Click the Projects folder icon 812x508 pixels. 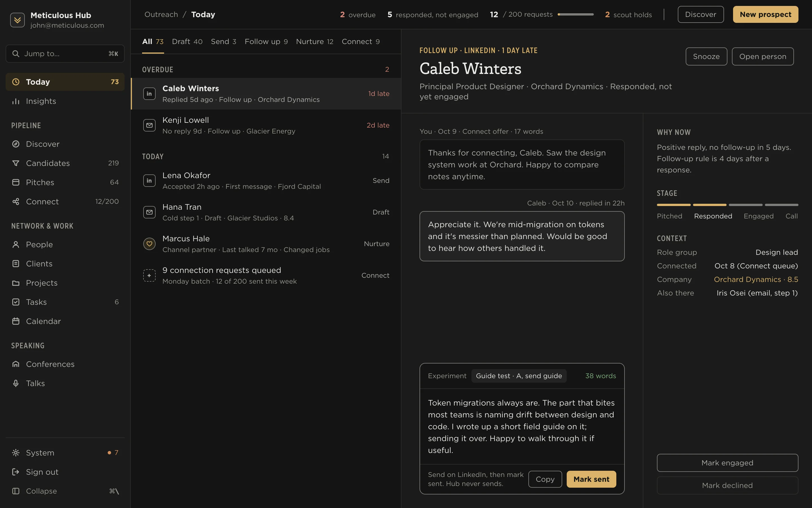click(16, 283)
